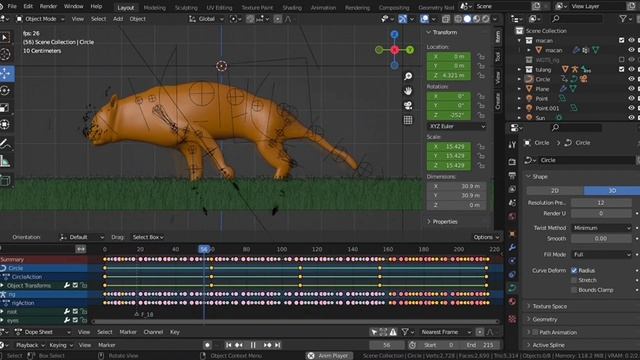
Task: Open the Object Data (curve) properties tab
Action: [x=512, y=288]
